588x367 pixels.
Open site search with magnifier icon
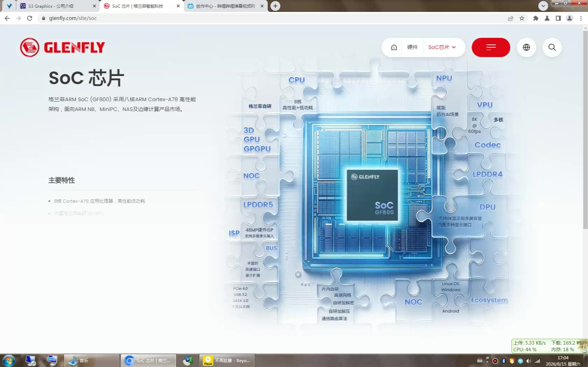tap(552, 47)
